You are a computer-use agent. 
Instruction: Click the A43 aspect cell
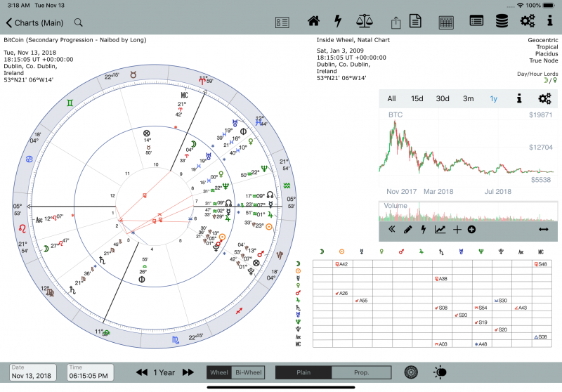[x=522, y=308]
